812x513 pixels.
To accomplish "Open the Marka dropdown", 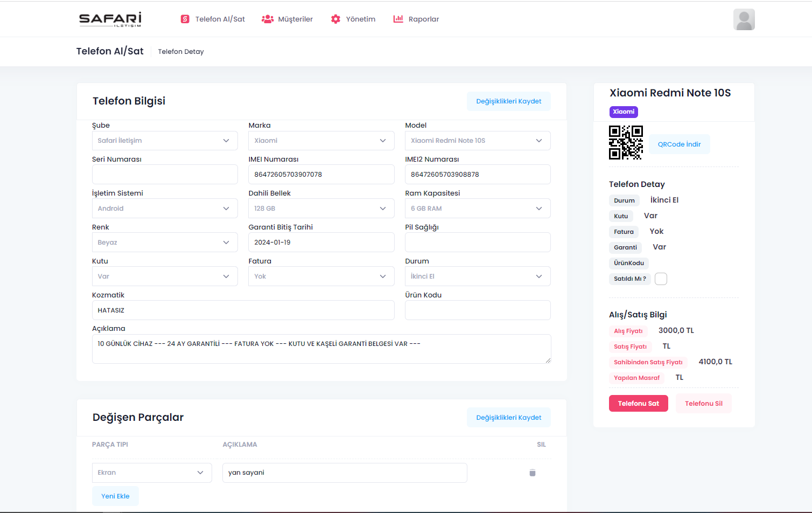I will coord(321,141).
